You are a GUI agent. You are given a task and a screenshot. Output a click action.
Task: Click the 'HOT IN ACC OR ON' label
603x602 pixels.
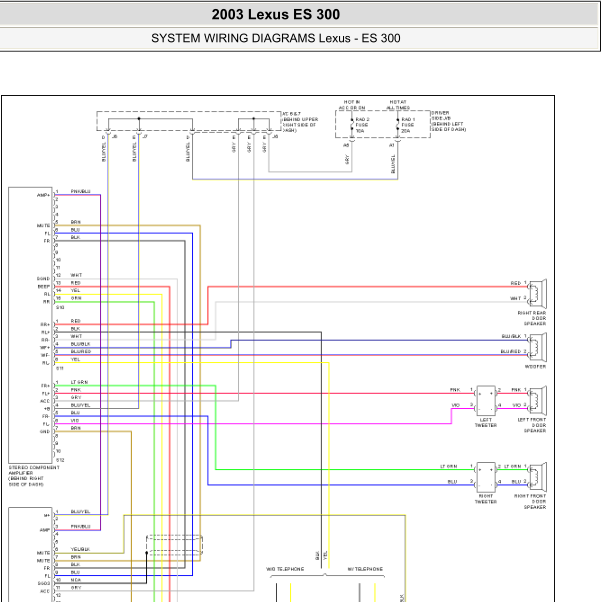(x=352, y=105)
